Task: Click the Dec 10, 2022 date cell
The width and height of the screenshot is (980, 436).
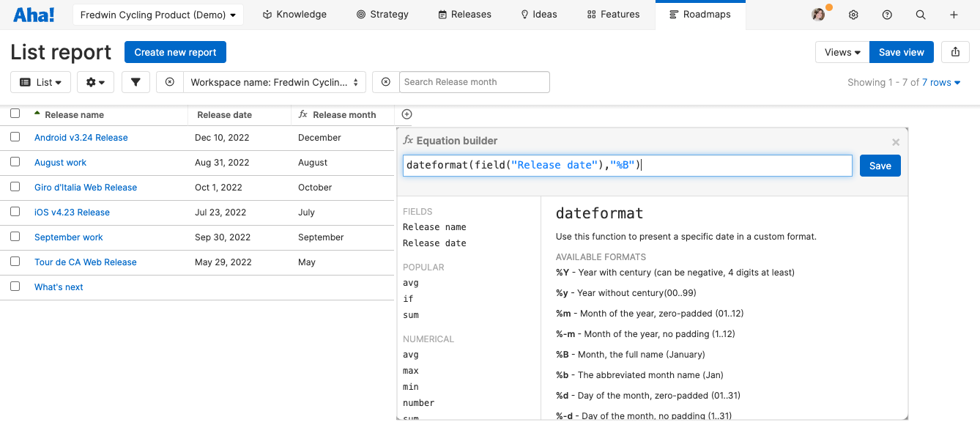Action: click(x=223, y=138)
